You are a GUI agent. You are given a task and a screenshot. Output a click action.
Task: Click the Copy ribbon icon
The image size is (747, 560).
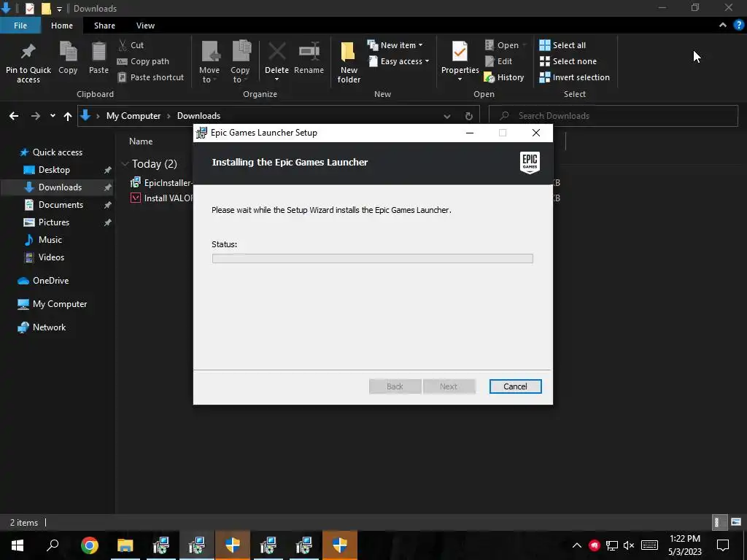[68, 58]
